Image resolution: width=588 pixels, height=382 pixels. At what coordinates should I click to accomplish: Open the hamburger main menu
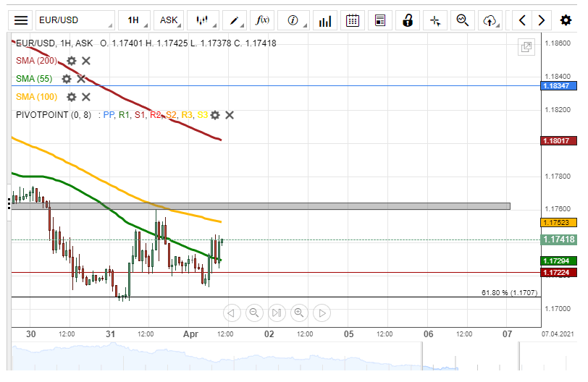[22, 20]
